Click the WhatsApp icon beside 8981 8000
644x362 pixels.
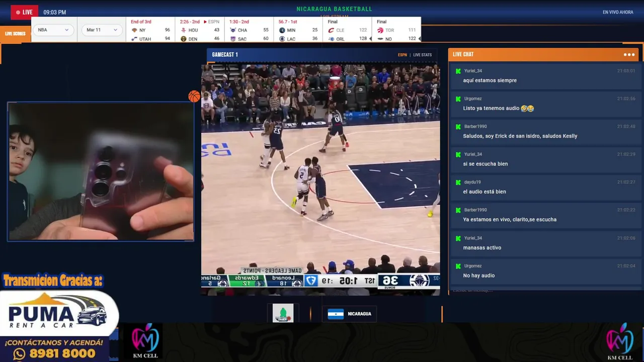[19, 354]
